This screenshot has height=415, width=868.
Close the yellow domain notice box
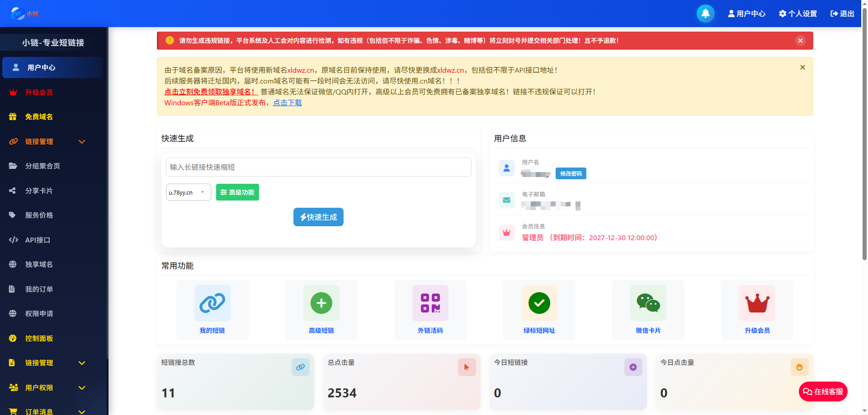802,67
